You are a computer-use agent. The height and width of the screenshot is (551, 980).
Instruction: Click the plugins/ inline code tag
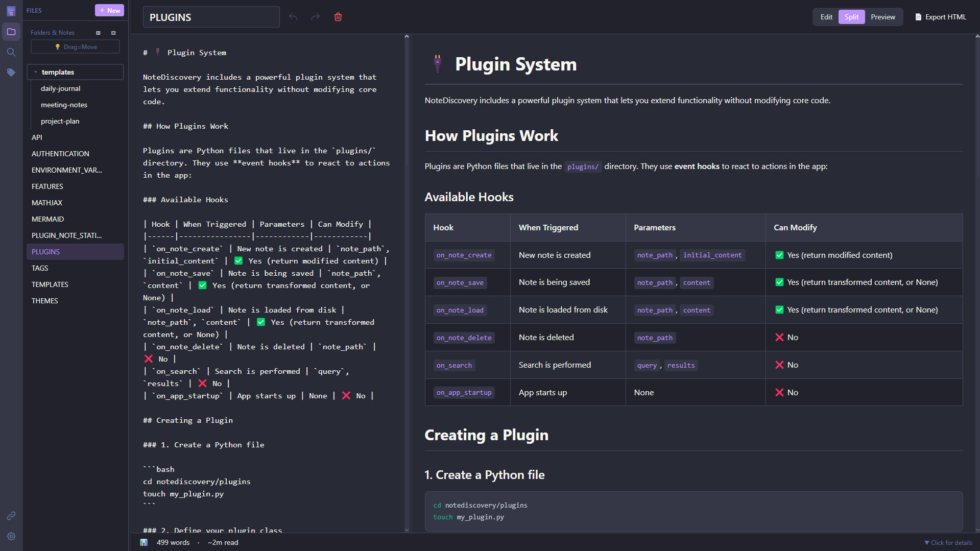click(x=583, y=167)
